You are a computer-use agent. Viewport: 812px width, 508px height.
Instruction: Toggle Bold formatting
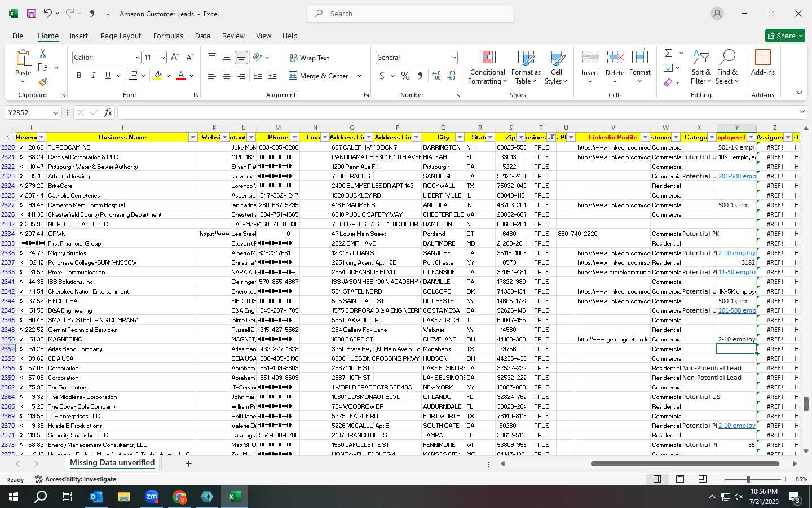[79, 76]
